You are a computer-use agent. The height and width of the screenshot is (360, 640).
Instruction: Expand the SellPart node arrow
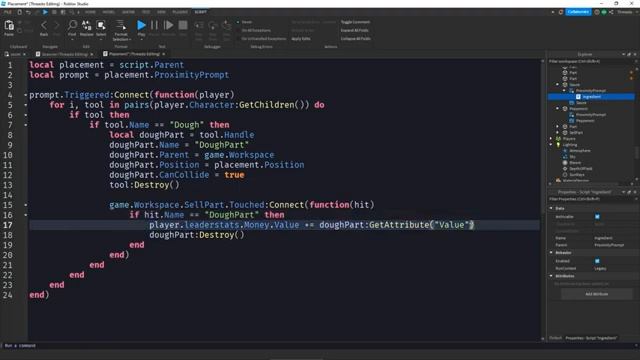pyautogui.click(x=558, y=133)
